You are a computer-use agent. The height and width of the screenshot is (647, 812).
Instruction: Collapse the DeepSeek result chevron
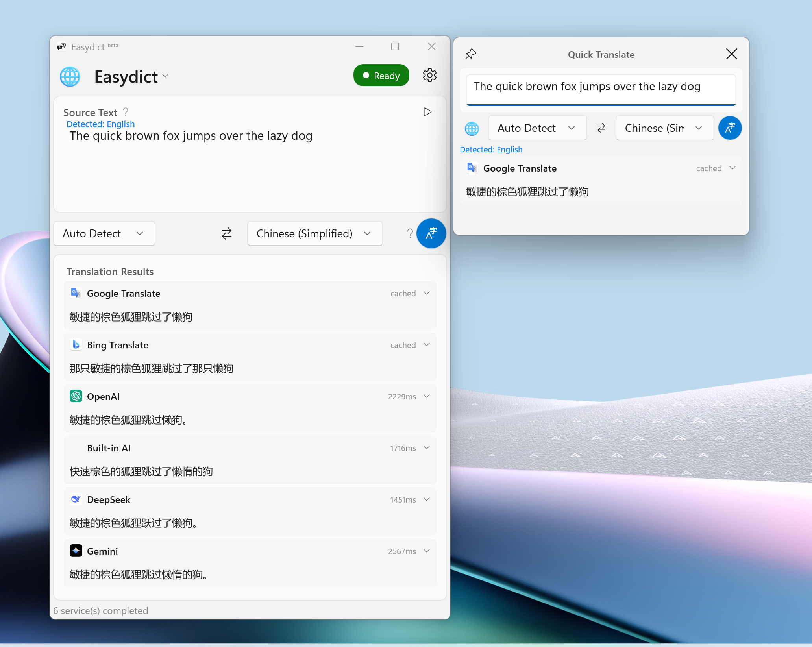[427, 499]
